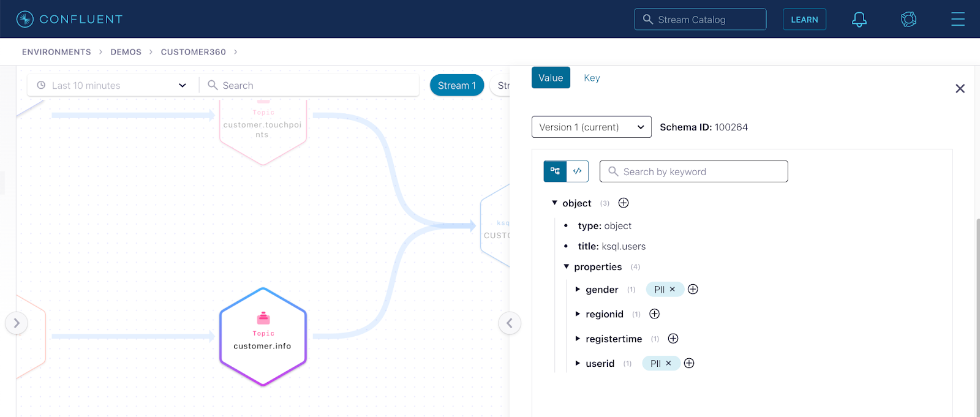Viewport: 980px width, 417px height.
Task: Click the side panel scrollbar
Action: [x=977, y=317]
